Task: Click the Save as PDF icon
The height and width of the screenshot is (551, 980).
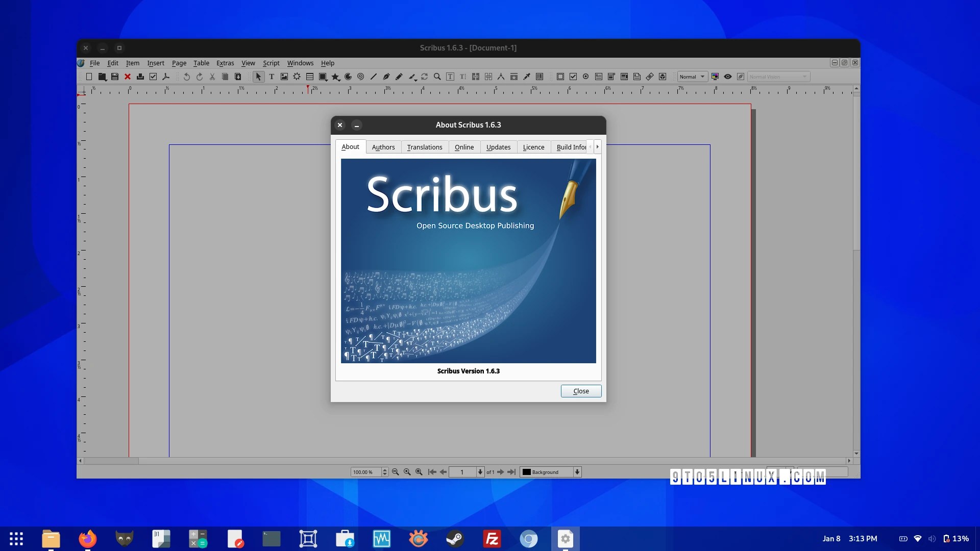Action: [x=166, y=77]
